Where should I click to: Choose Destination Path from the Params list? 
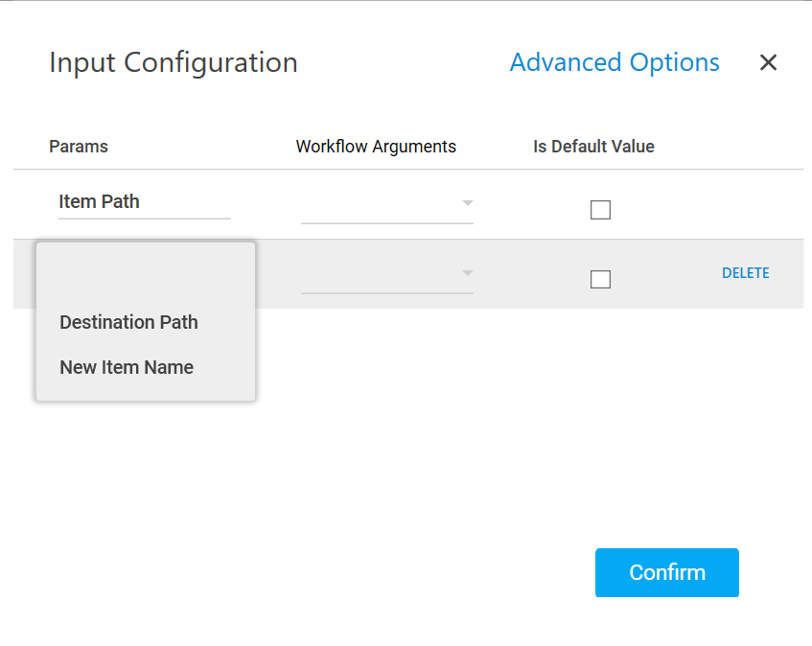pos(129,322)
